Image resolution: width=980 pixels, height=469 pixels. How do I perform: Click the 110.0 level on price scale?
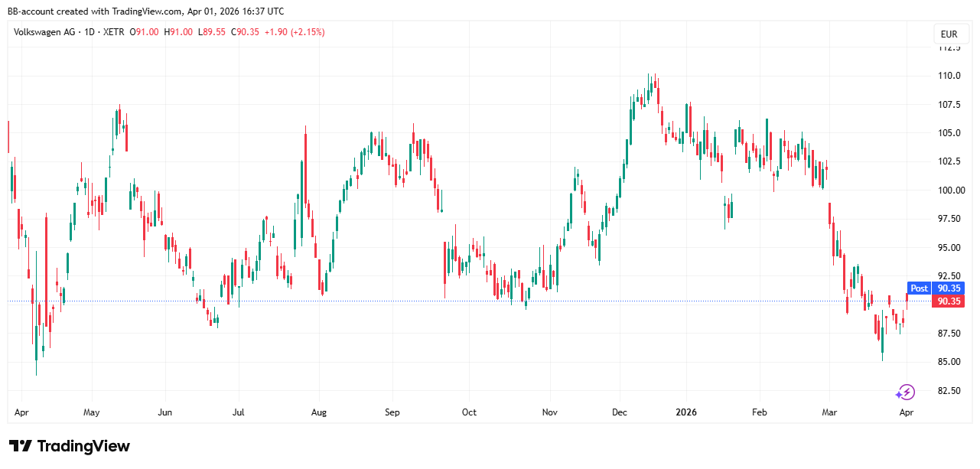click(x=950, y=76)
